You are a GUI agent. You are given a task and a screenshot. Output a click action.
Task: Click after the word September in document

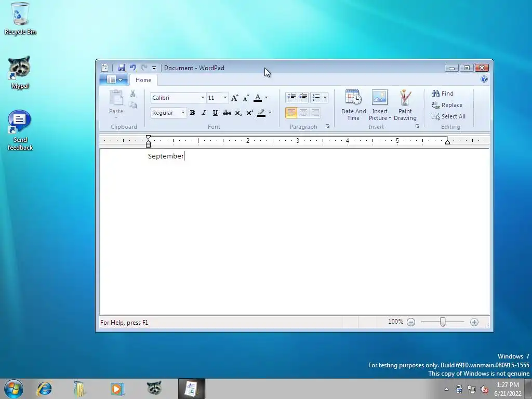point(184,156)
